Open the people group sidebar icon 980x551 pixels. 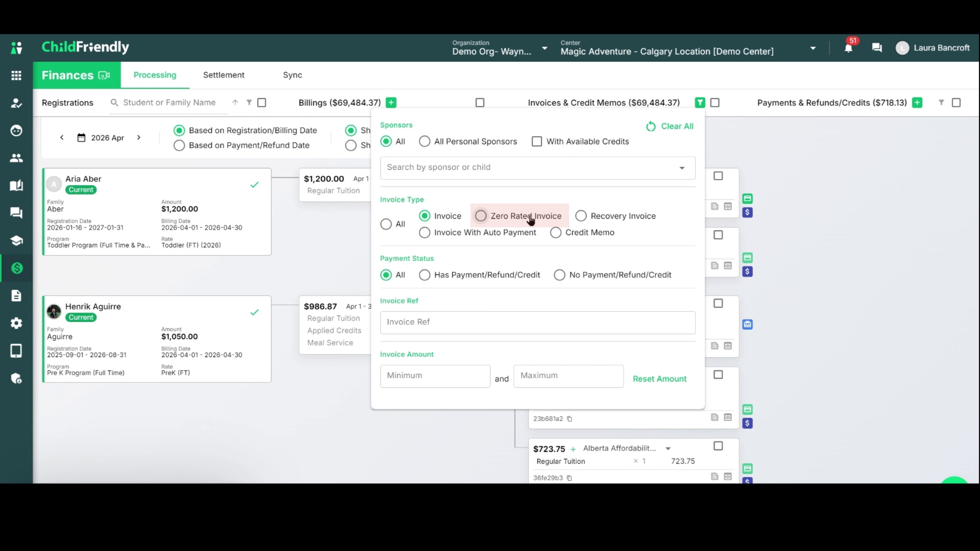coord(16,158)
